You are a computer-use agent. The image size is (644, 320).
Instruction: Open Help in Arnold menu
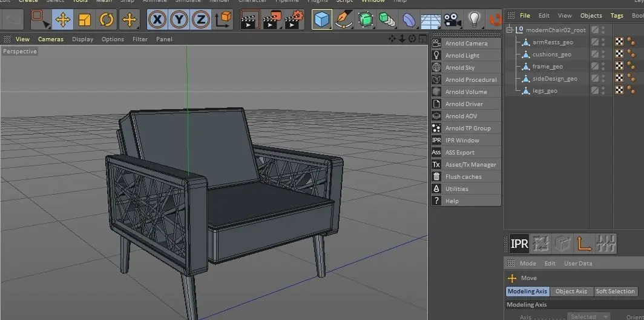[x=466, y=201]
